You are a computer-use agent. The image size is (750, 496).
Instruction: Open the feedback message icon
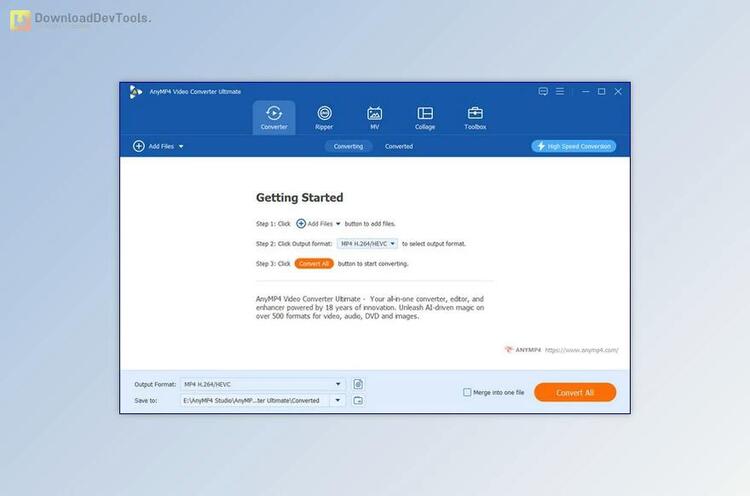(543, 91)
